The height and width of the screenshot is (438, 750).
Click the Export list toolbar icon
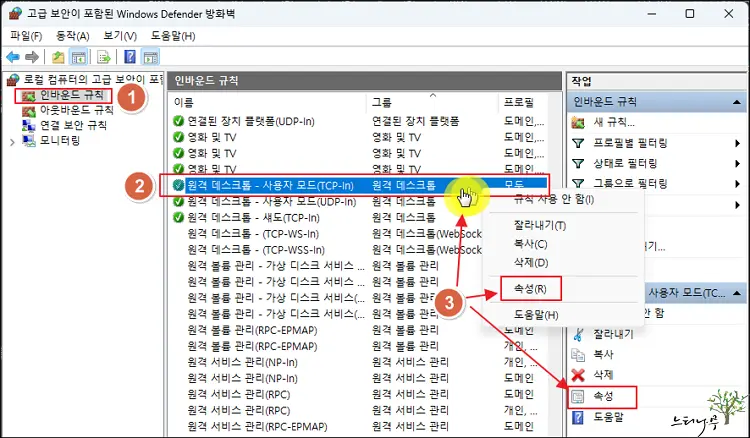tap(104, 57)
